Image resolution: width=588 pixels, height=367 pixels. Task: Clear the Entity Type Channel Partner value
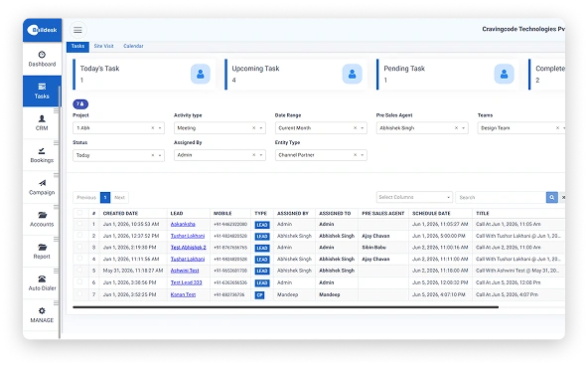point(356,155)
